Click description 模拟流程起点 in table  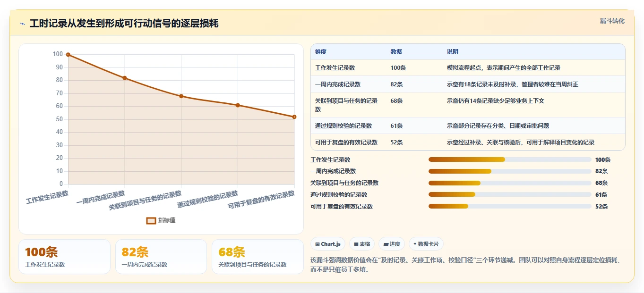(504, 68)
